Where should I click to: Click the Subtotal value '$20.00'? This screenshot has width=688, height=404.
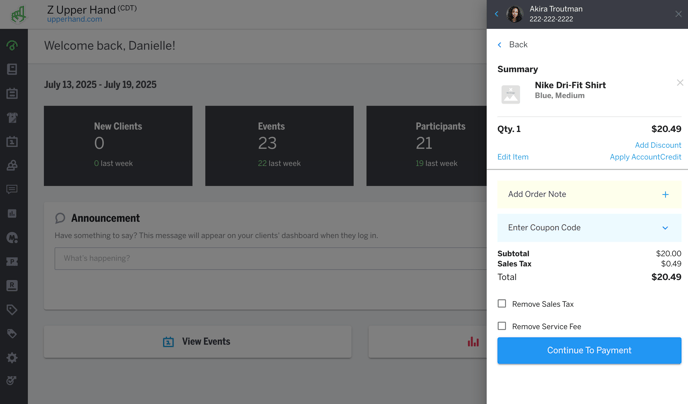[669, 254]
